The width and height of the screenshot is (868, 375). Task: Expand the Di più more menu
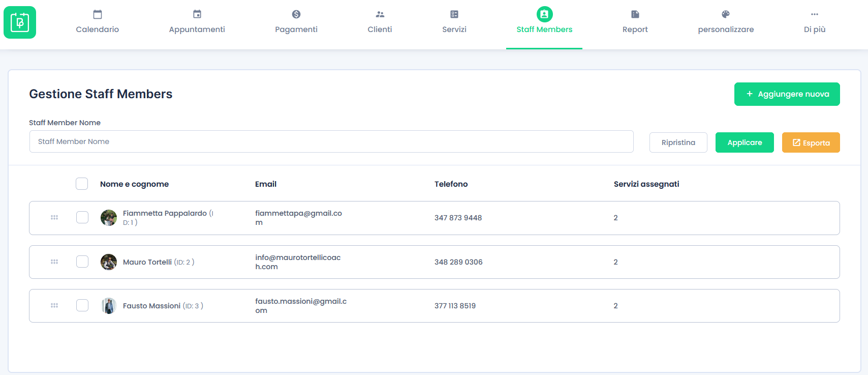click(x=815, y=22)
